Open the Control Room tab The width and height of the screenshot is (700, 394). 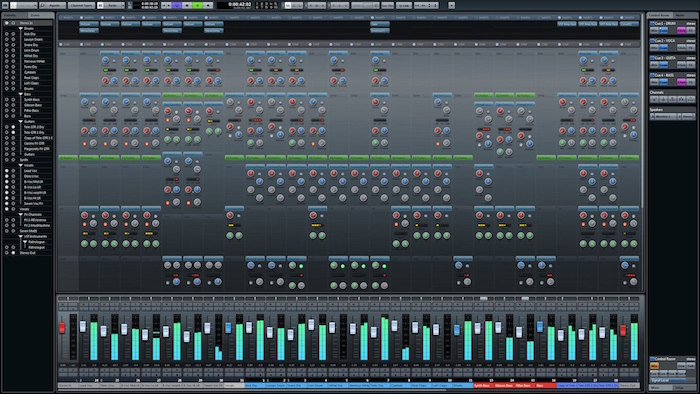click(x=659, y=15)
